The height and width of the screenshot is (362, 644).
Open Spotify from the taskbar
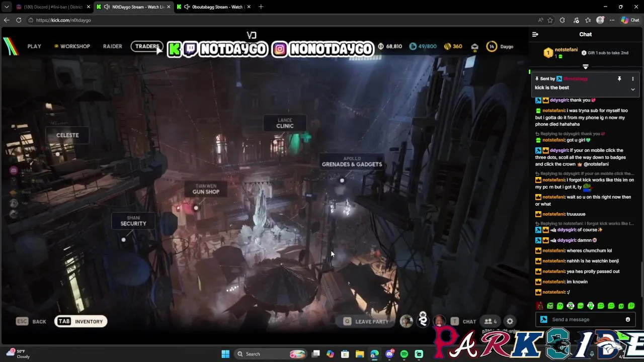404,354
